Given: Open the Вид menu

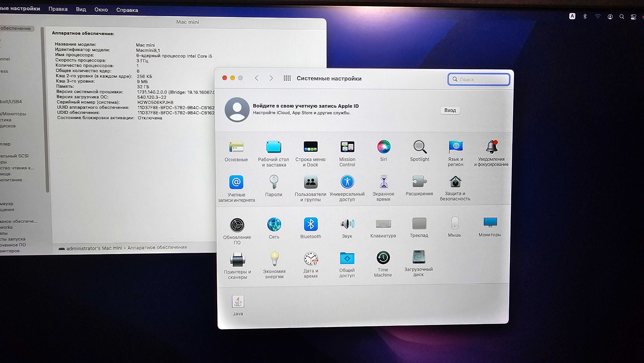Looking at the screenshot, I should [x=81, y=9].
